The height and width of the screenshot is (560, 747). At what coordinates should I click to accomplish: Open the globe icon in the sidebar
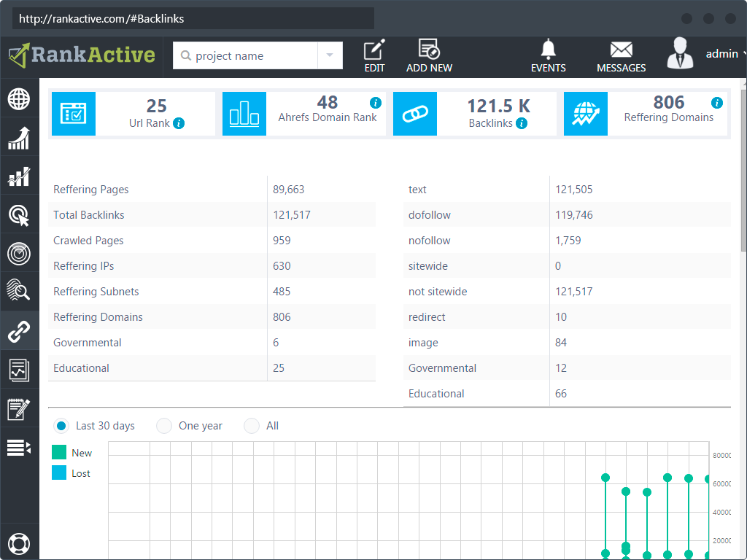19,99
